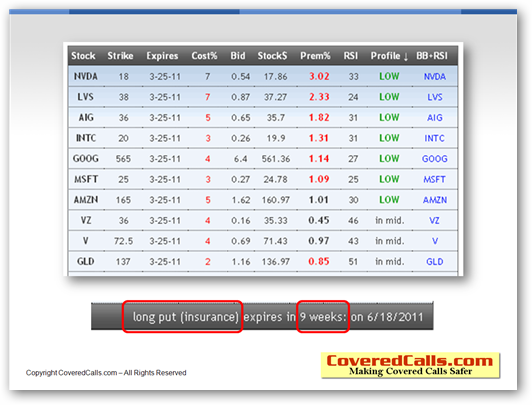This screenshot has width=532, height=405.
Task: Open the LVS chart link
Action: tap(435, 97)
